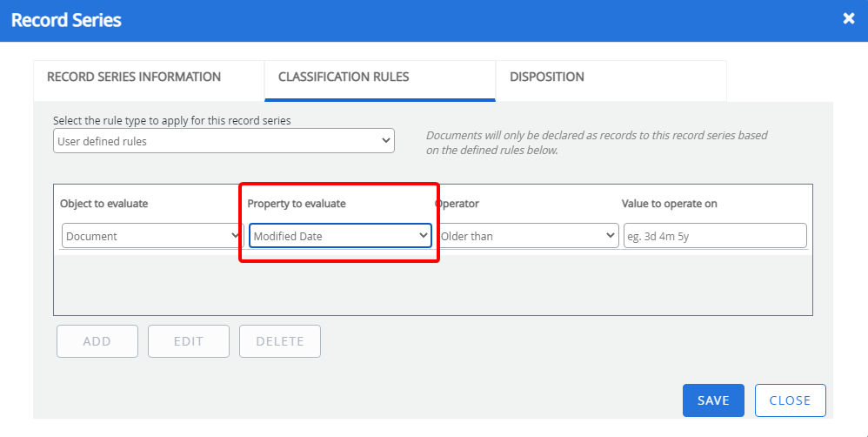Expand the User defined rules dropdown
Viewport: 868px width, 437px height.
pyautogui.click(x=224, y=141)
